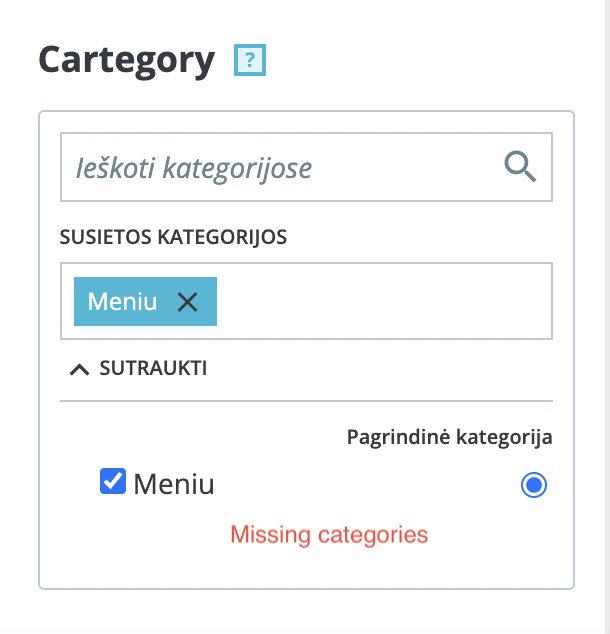Viewport: 610px width, 634px height.
Task: Open the Category help question mark icon
Action: 250,60
